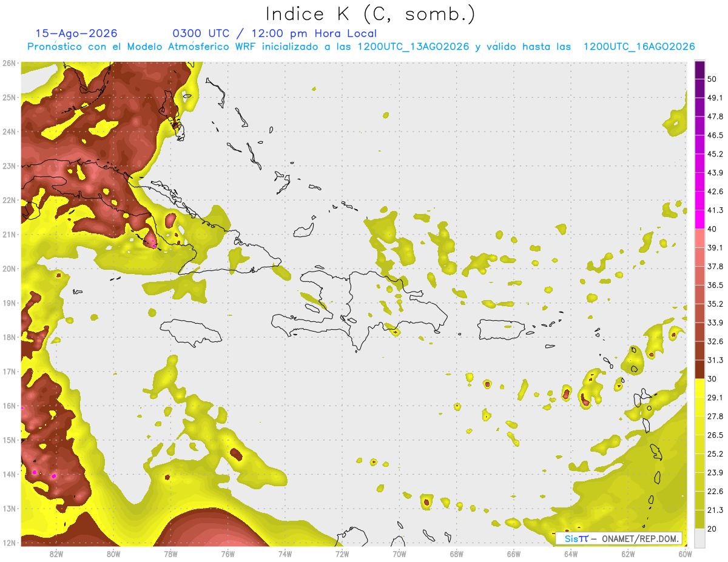Click the color bar value "32.6"
Viewport: 728px width, 562px height.
click(x=715, y=341)
